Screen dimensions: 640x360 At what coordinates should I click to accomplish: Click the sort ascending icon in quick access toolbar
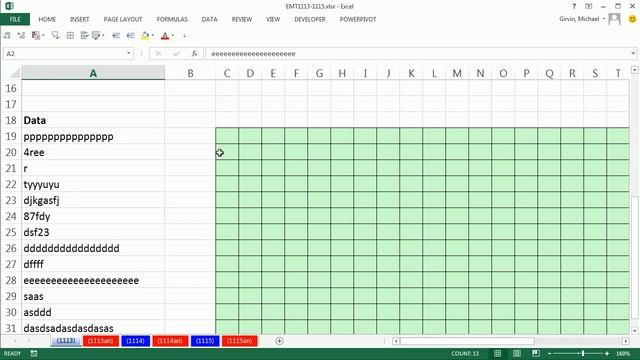click(7, 36)
